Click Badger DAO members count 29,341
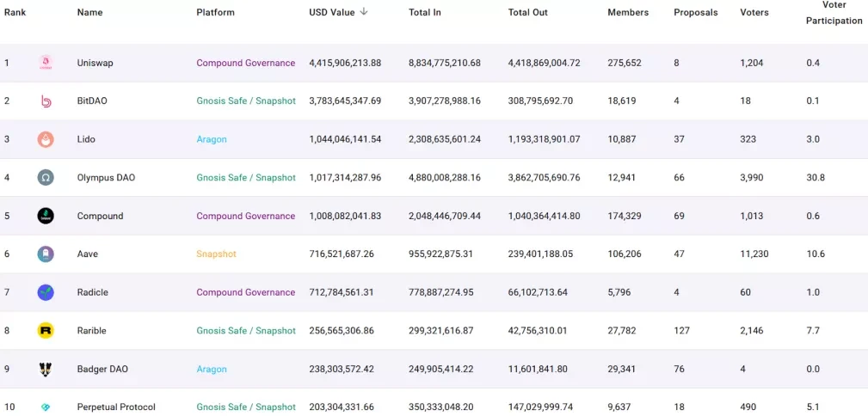868x416 pixels. (x=622, y=369)
